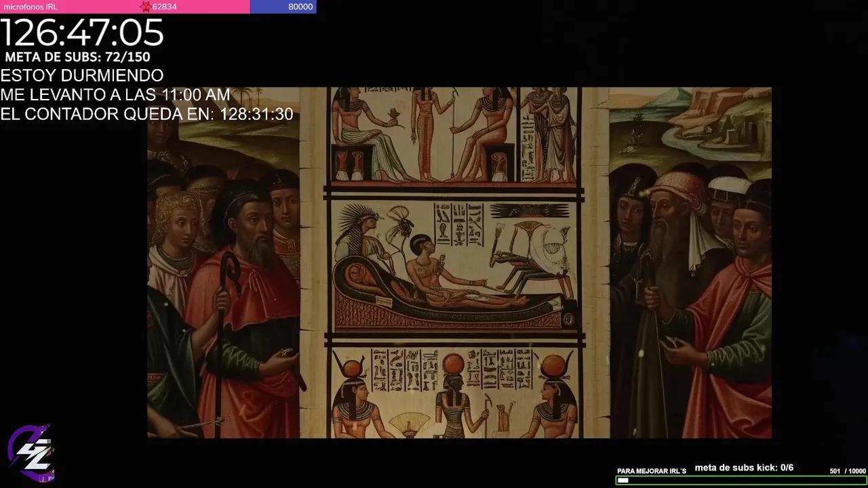Screen dimensions: 868x488
Task: Click the 80000 goal amount
Action: [x=300, y=7]
